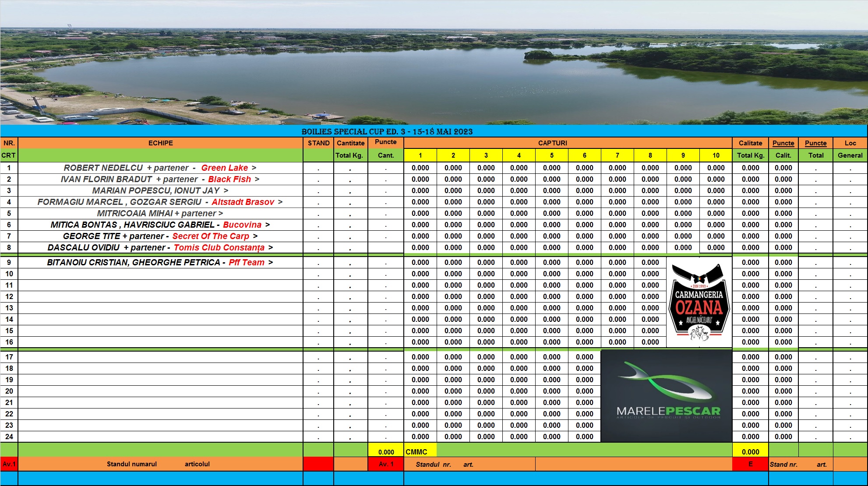Screen dimensions: 868x486
Task: Select the yellow capture column 1 header
Action: click(x=420, y=155)
